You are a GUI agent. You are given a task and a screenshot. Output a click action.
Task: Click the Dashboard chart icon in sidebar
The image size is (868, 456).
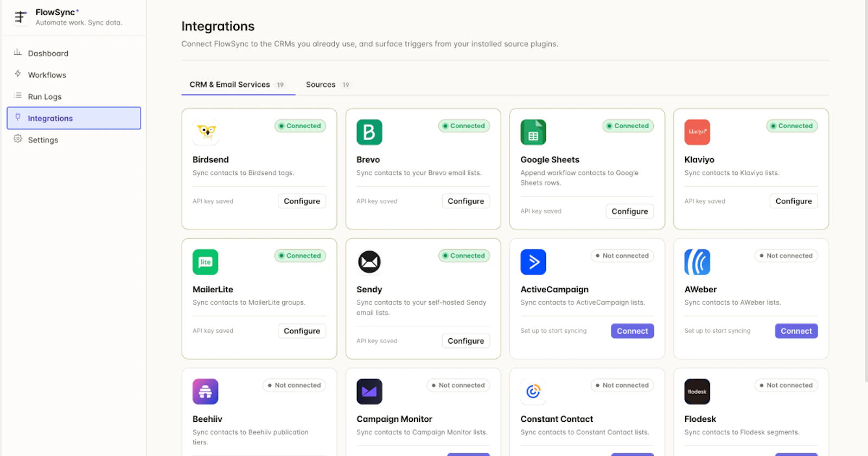tap(18, 53)
